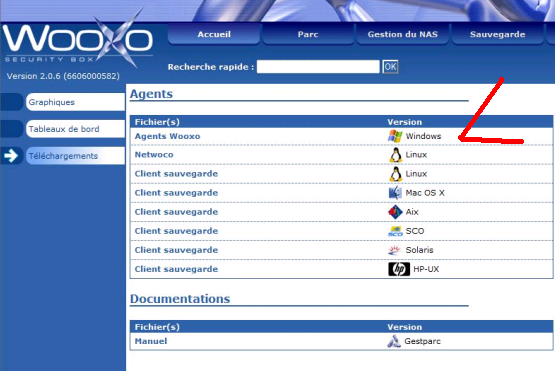
Task: Click Fichier(s) column header in Documentations table
Action: click(x=157, y=327)
